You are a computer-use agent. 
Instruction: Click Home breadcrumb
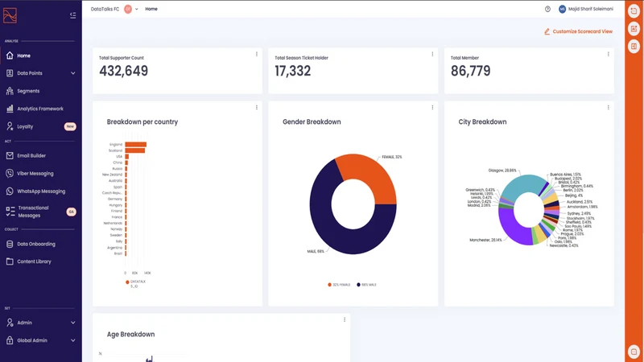[x=151, y=9]
